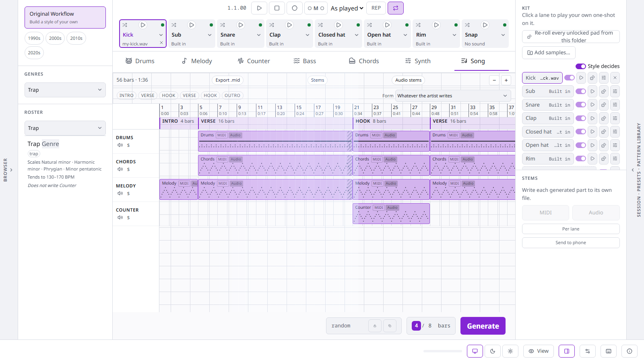Open the Form dropdown

[453, 96]
